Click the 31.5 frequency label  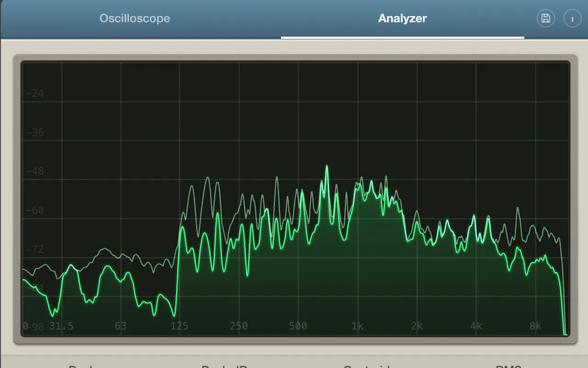tap(61, 326)
